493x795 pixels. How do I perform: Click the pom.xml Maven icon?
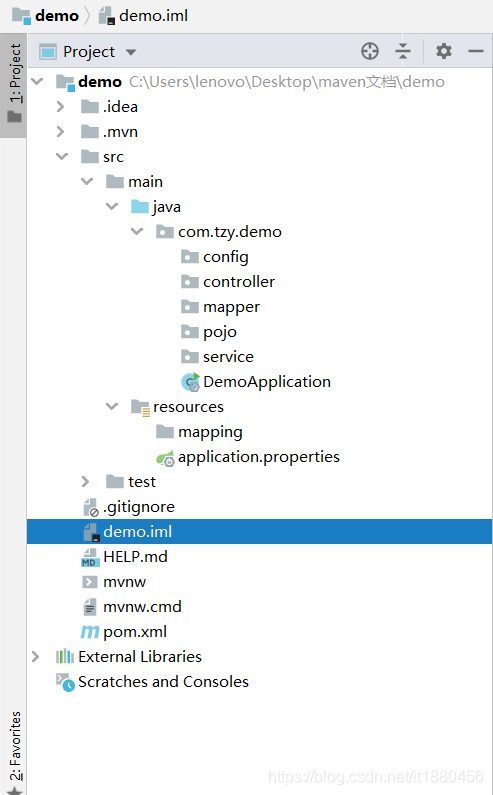pyautogui.click(x=90, y=632)
